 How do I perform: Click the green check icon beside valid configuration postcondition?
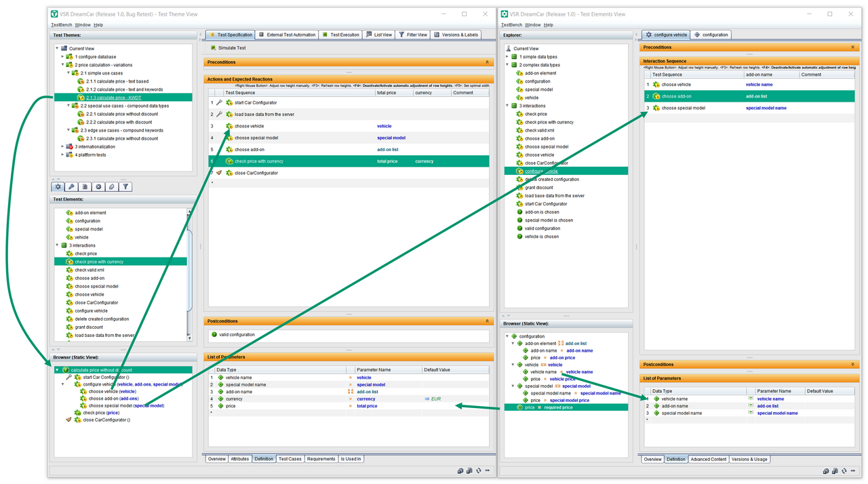tap(214, 335)
